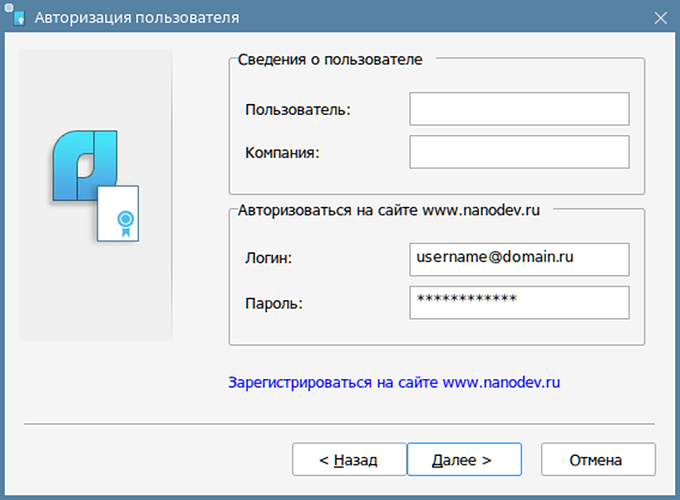This screenshot has width=680, height=500.
Task: Focus the Пользователь text field
Action: tap(519, 109)
